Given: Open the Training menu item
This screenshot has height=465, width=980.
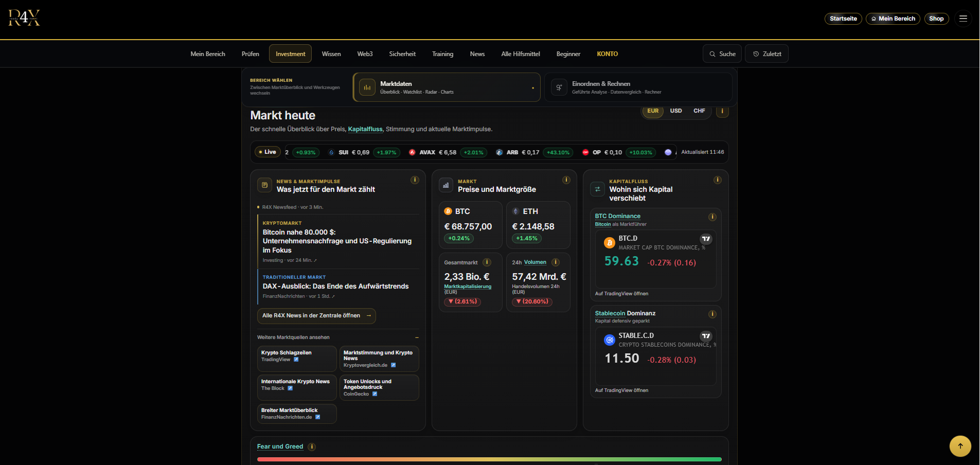Looking at the screenshot, I should [x=442, y=54].
